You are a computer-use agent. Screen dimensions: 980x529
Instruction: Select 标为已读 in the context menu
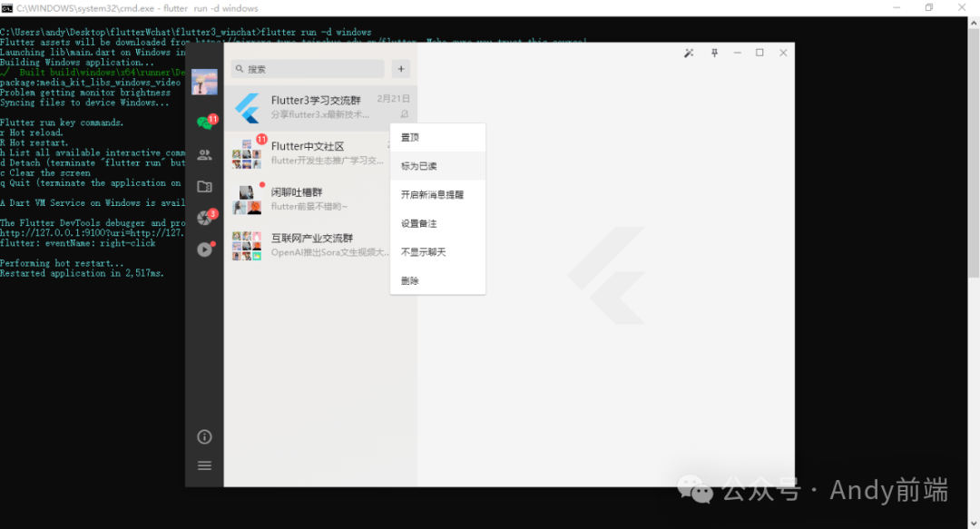(437, 166)
